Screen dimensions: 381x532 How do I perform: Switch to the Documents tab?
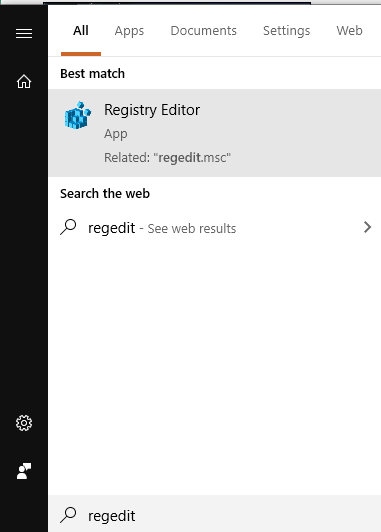204,31
